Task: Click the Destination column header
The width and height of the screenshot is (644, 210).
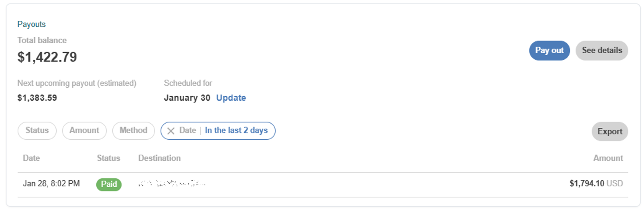Action: pyautogui.click(x=159, y=158)
